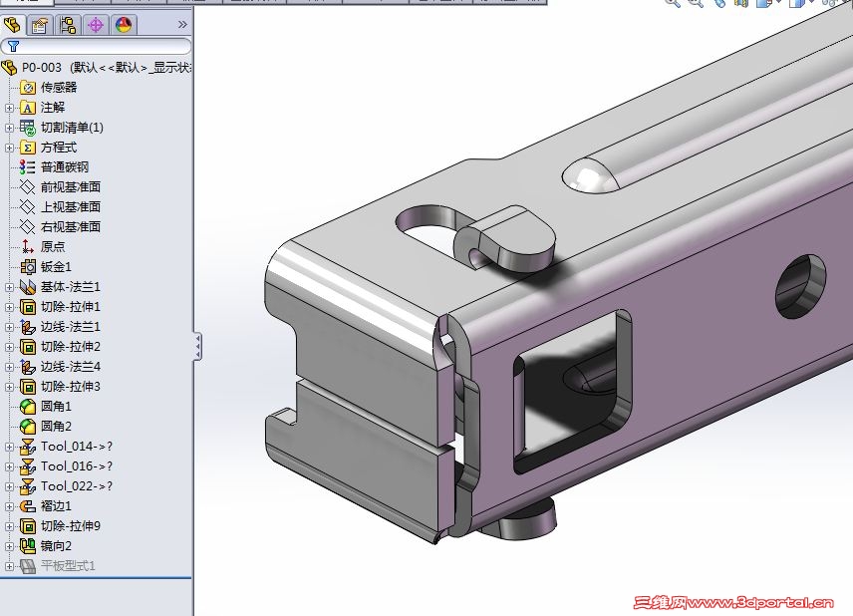Expand the 边线-法兰1 feature node
Image resolution: width=853 pixels, height=616 pixels.
tap(9, 327)
